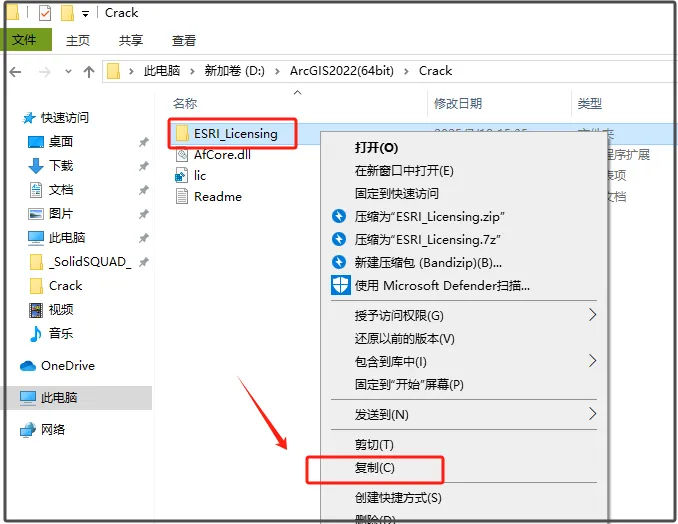This screenshot has width=678, height=524.
Task: Choose 在新窗口中打开(E) from context menu
Action: (x=404, y=171)
